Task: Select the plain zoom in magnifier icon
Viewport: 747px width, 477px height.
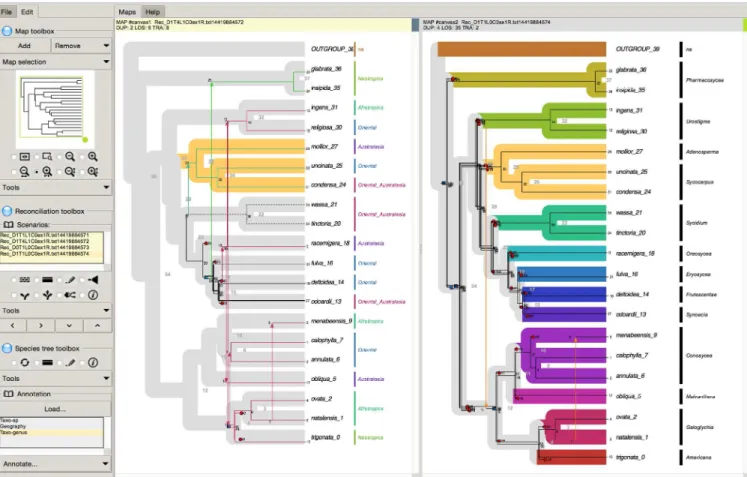Action: point(93,156)
